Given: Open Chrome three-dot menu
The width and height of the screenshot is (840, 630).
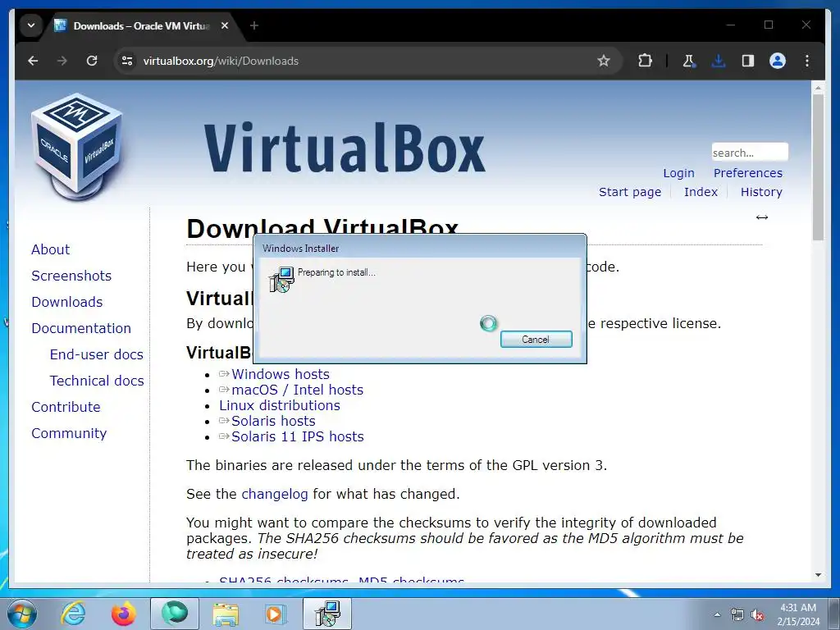Looking at the screenshot, I should coord(807,61).
